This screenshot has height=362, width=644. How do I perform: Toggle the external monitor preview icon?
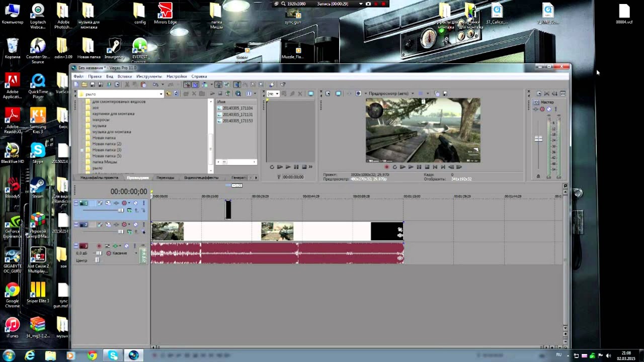pyautogui.click(x=338, y=94)
